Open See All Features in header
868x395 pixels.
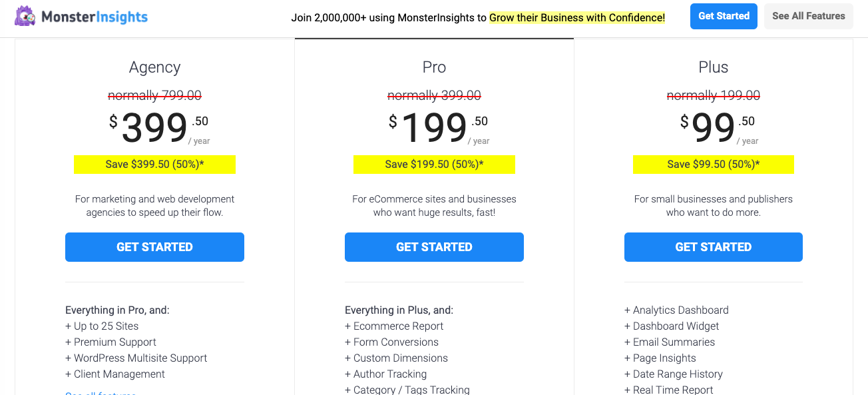coord(809,16)
